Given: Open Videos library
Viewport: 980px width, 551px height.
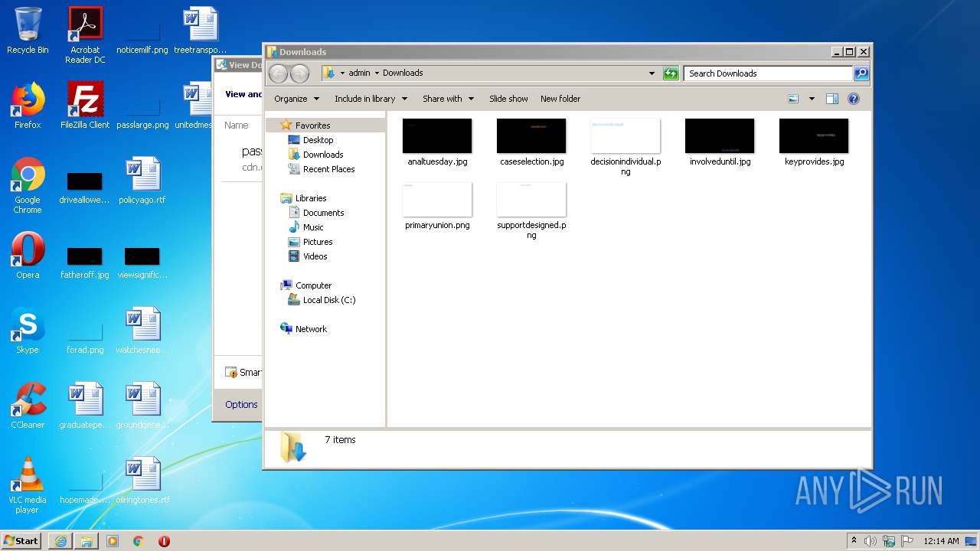Looking at the screenshot, I should [x=308, y=256].
